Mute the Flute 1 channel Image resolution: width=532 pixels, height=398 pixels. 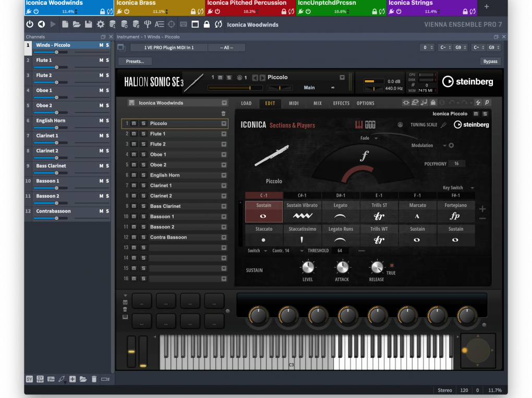click(101, 60)
